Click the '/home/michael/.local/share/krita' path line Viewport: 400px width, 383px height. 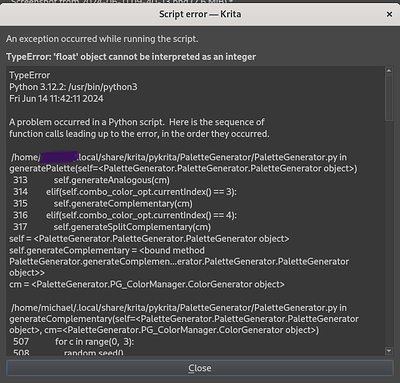coord(179,308)
